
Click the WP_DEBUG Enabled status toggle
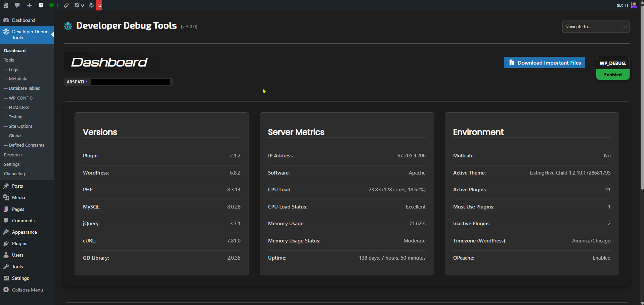tap(613, 75)
